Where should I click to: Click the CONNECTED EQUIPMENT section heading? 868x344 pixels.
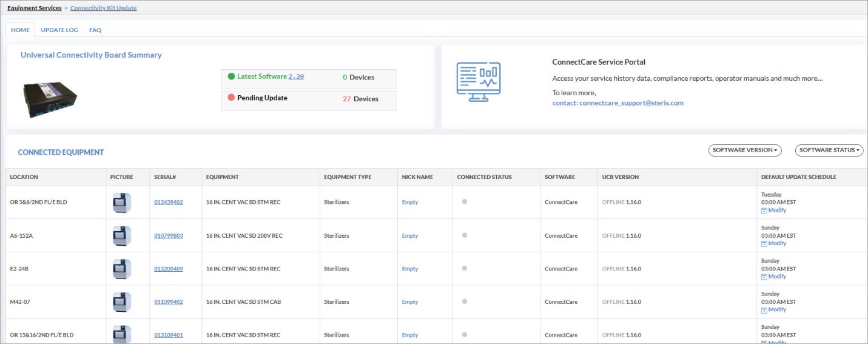[61, 152]
